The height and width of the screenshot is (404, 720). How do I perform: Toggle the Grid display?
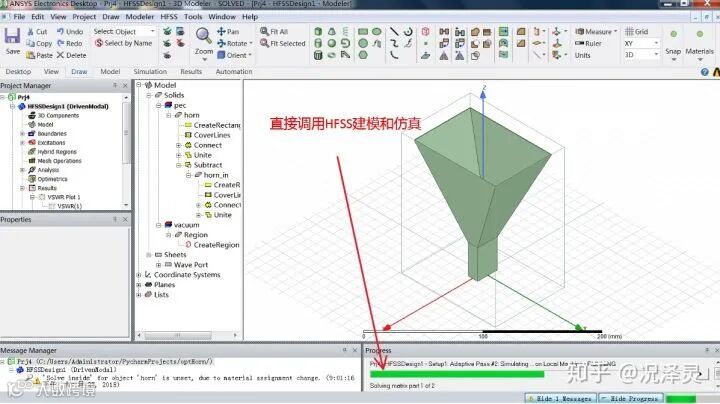[637, 32]
